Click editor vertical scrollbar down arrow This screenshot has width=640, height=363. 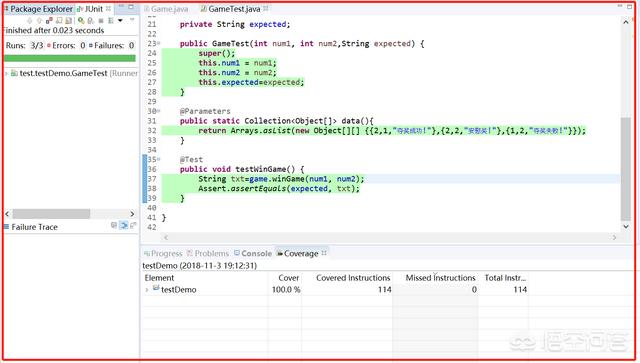[626, 226]
